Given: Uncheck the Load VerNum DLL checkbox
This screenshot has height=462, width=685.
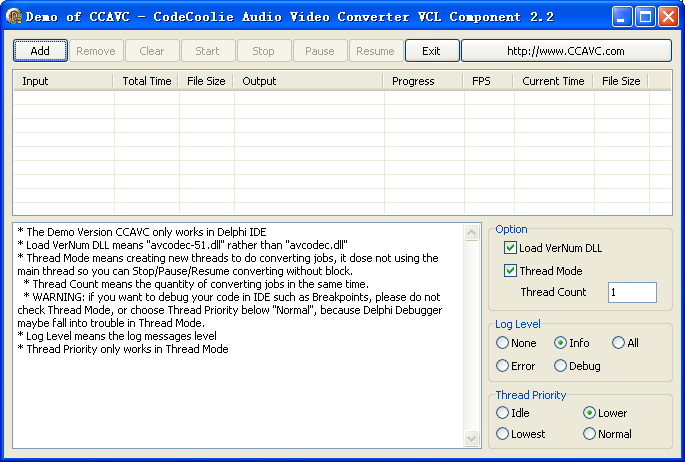Looking at the screenshot, I should pyautogui.click(x=510, y=248).
